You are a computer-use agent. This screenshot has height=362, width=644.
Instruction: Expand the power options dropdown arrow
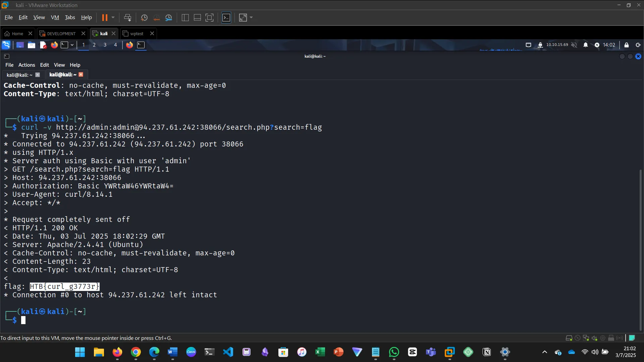113,17
